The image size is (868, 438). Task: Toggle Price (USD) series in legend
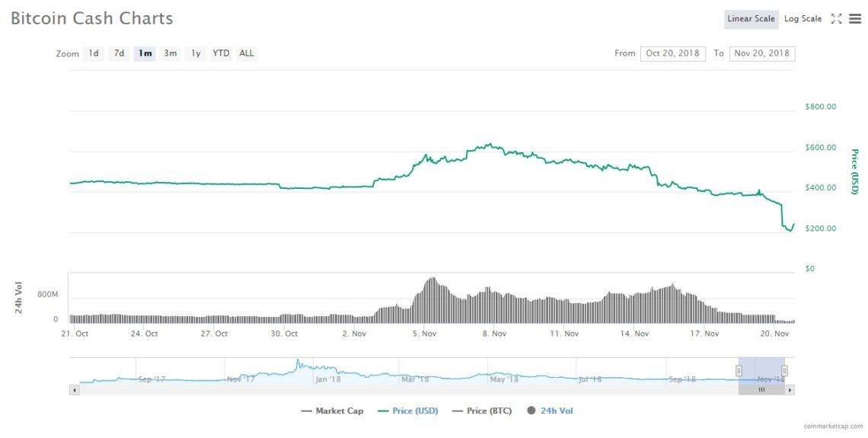(x=408, y=411)
